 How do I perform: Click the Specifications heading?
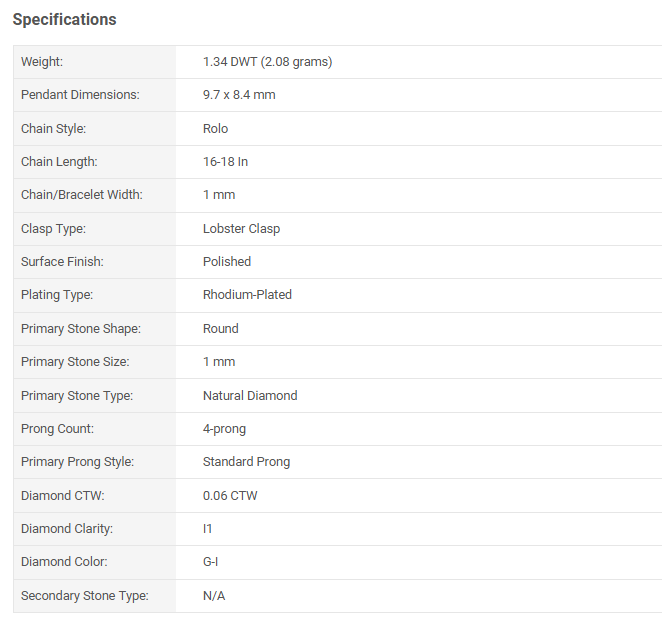pos(64,20)
